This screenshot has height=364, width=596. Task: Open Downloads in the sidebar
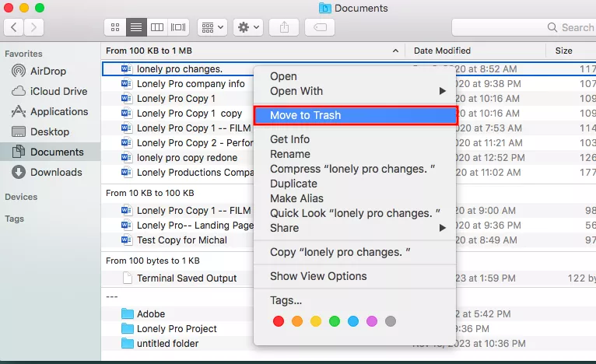55,172
